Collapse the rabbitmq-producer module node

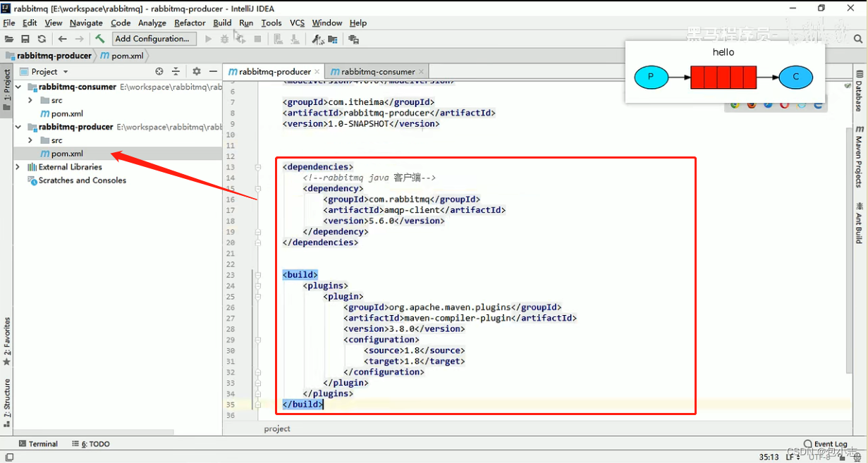click(x=18, y=127)
